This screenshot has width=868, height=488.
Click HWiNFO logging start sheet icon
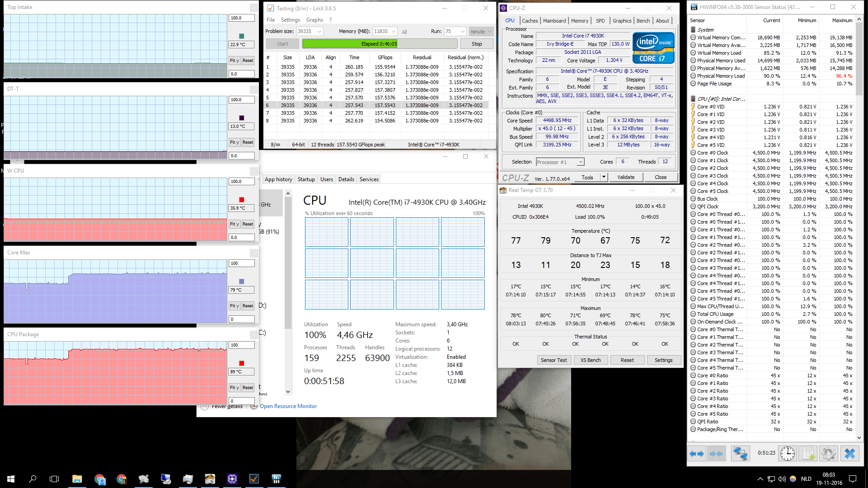[808, 453]
